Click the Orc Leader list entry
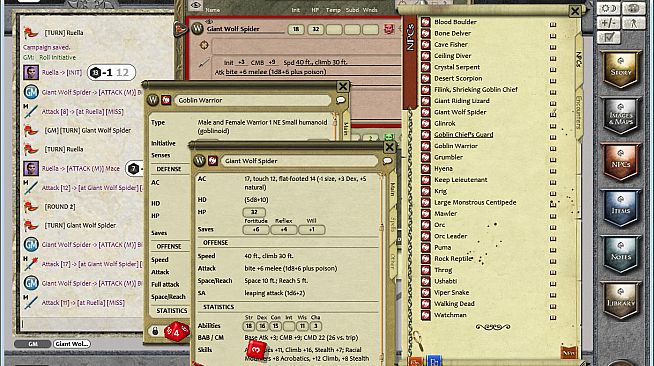The width and height of the screenshot is (654, 366). pyautogui.click(x=450, y=236)
